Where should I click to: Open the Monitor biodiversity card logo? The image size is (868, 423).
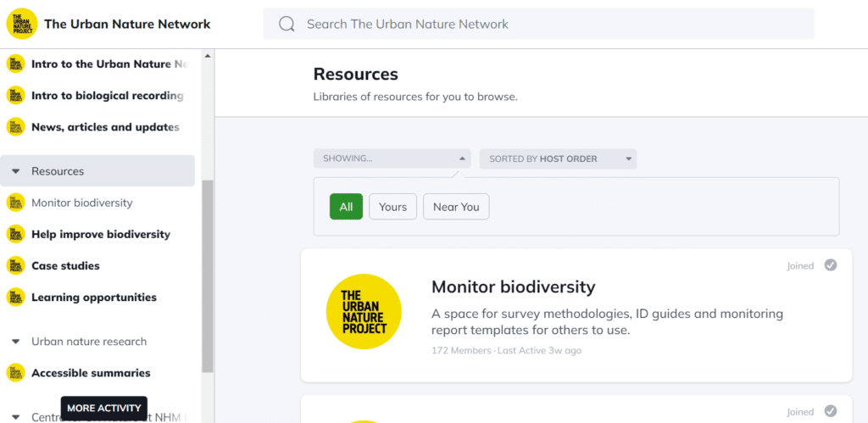click(x=364, y=312)
